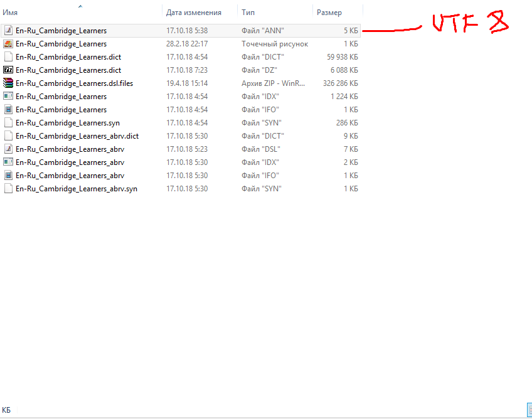This screenshot has width=532, height=419.
Task: Click the icon of the 1 224 КБ IDX file
Action: [x=8, y=97]
